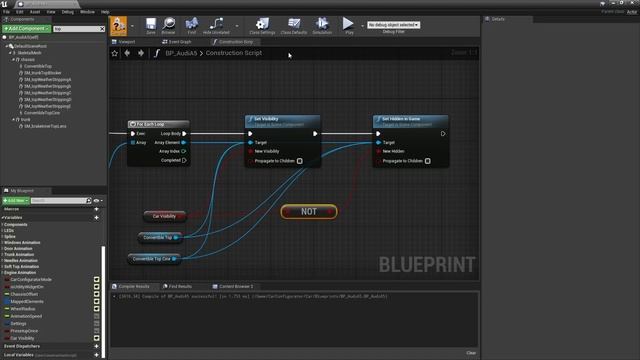Image resolution: width=640 pixels, height=360 pixels.
Task: Open the File menu
Action: pos(6,12)
